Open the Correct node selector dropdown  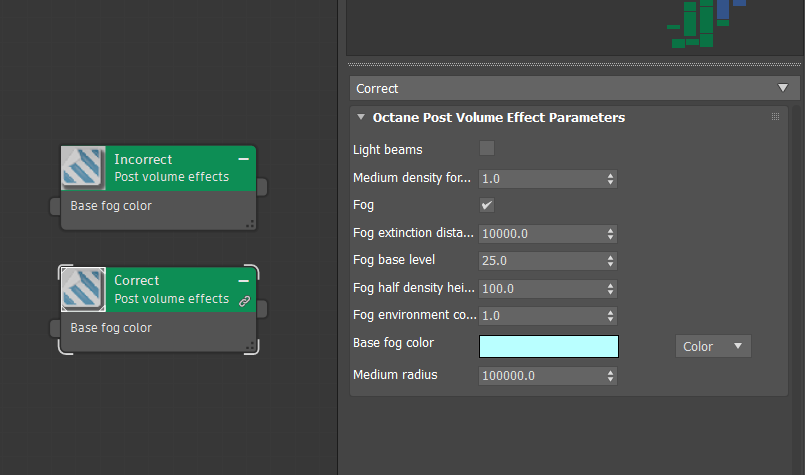point(574,88)
